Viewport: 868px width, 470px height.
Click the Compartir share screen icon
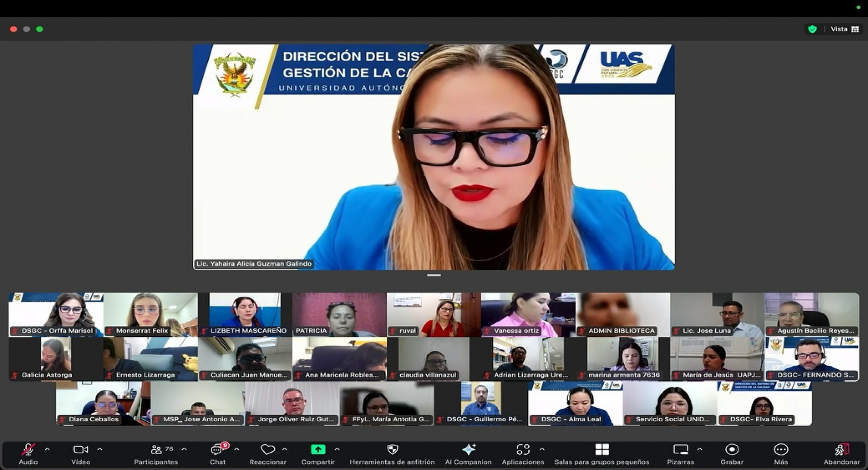318,450
